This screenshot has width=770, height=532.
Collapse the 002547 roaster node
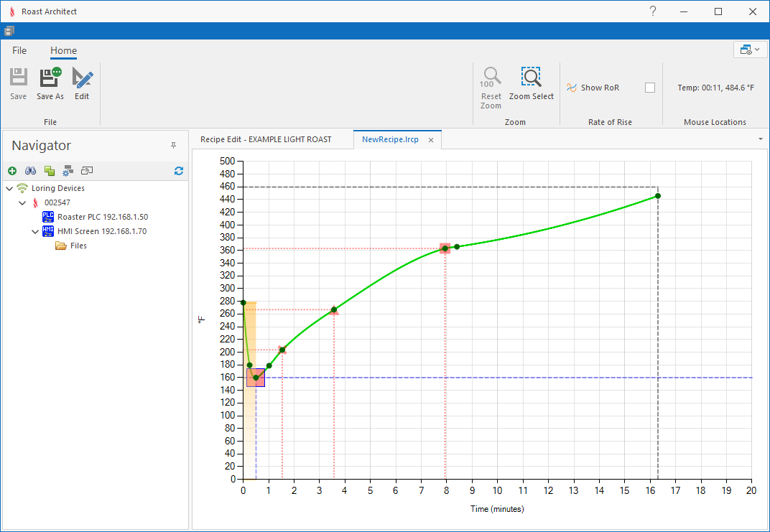(x=22, y=203)
